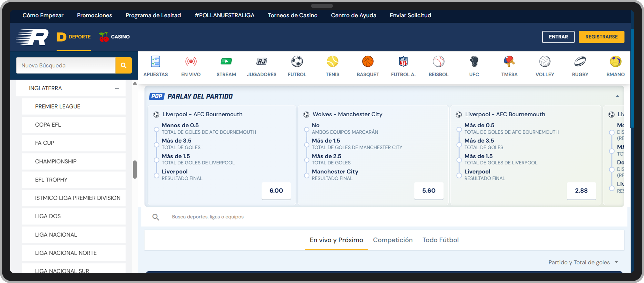Open EFL Trophy in sidebar

click(74, 180)
